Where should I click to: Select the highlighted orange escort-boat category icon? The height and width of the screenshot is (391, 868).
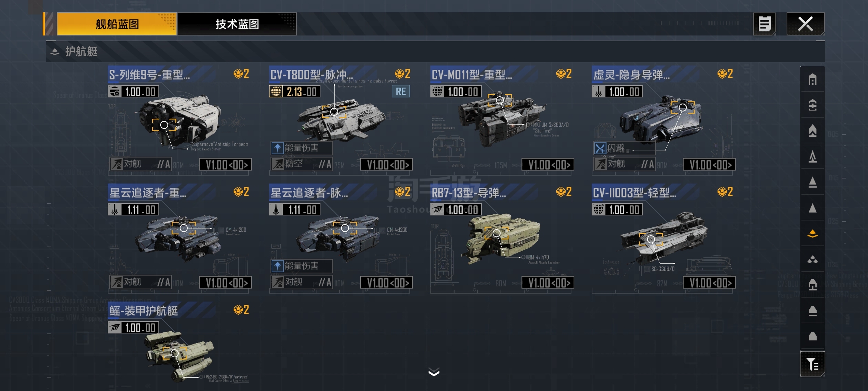click(x=812, y=234)
